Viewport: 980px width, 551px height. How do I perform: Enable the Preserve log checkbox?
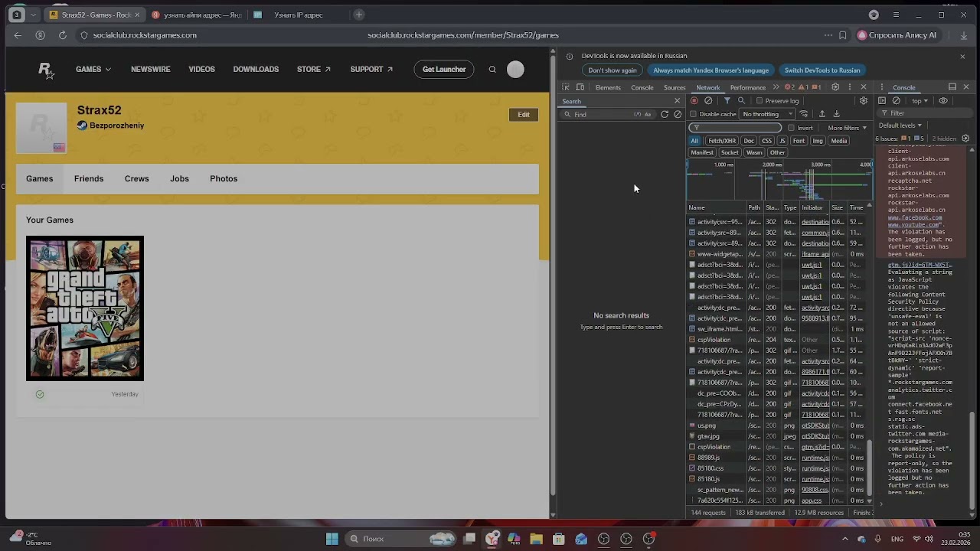point(759,101)
